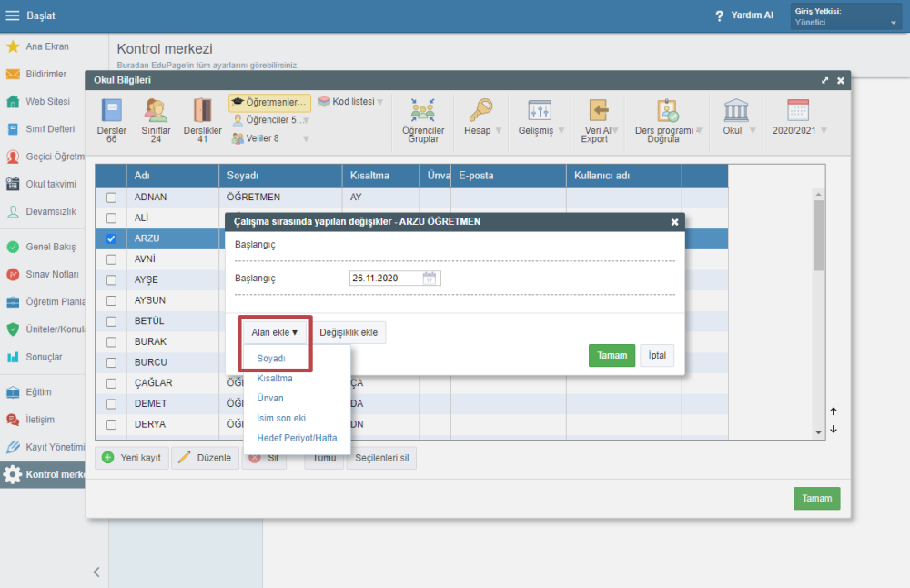Screen dimensions: 910x588
Task: Open the 2020/2021 calendar icon
Action: (x=798, y=110)
